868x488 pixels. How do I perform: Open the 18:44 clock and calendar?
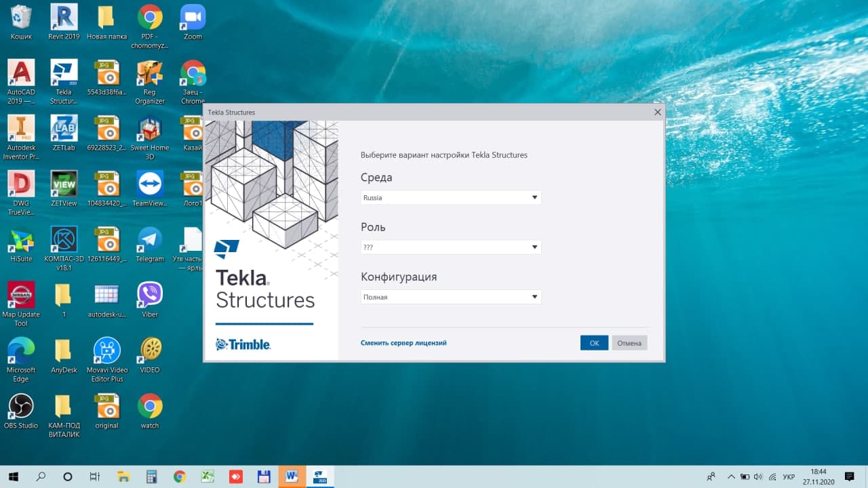818,476
